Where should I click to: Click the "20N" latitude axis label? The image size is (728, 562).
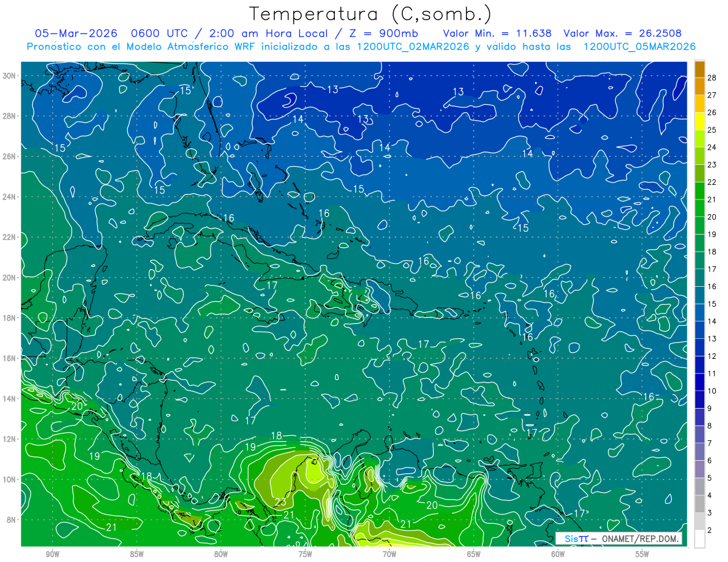coord(10,278)
